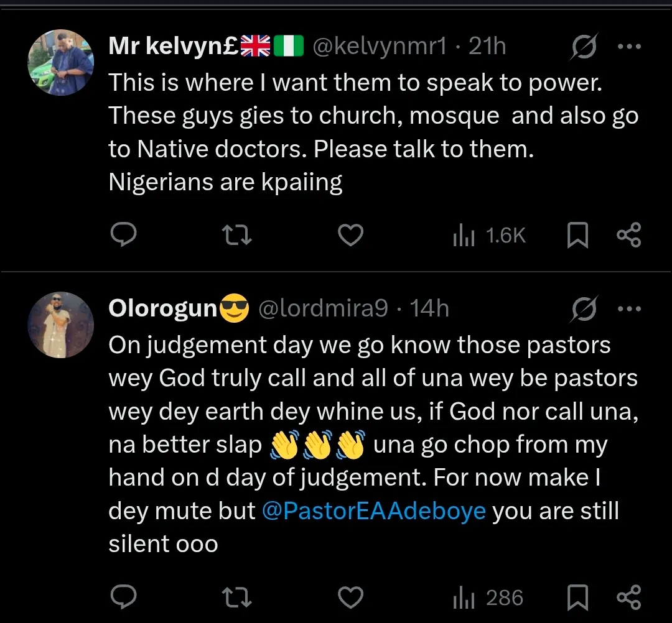Like Mr kelvyn's tweet
This screenshot has height=623, width=672.
click(350, 236)
